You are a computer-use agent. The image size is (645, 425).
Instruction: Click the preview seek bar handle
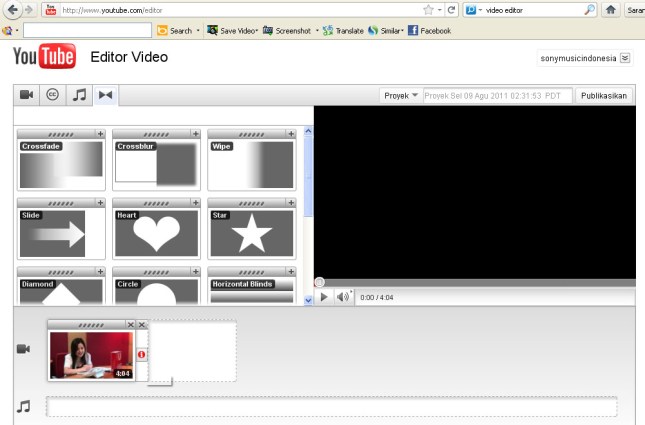(x=319, y=283)
